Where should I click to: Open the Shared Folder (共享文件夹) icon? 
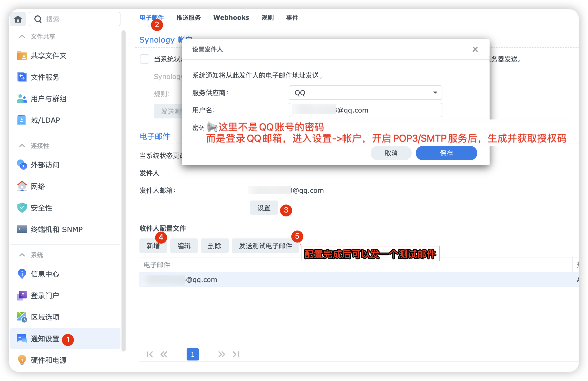22,55
